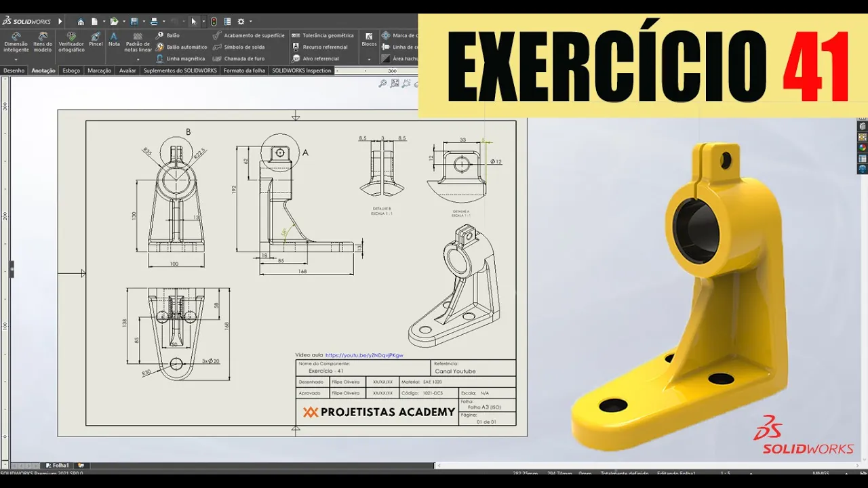The image size is (868, 488).
Task: Open the Save dropdown arrow
Action: [144, 22]
